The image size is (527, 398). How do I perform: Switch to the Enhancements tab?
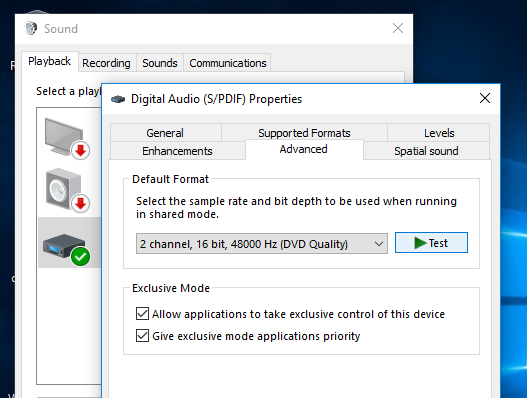[177, 151]
